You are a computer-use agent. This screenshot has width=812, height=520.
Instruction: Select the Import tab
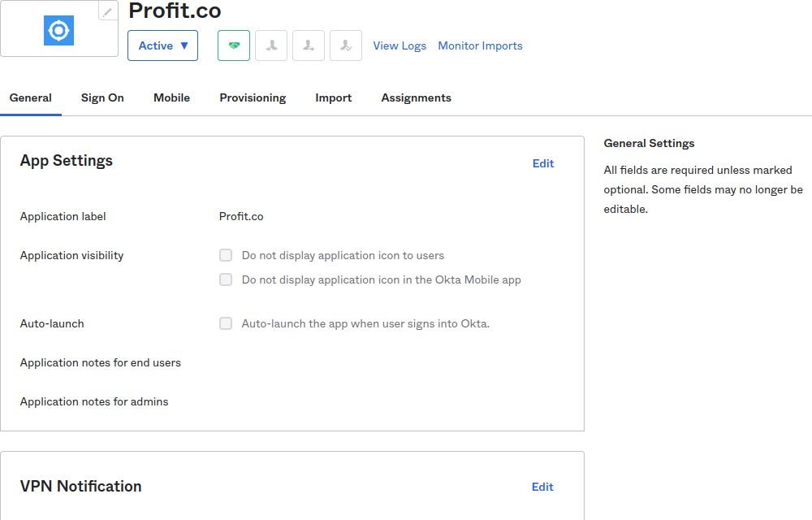point(333,97)
